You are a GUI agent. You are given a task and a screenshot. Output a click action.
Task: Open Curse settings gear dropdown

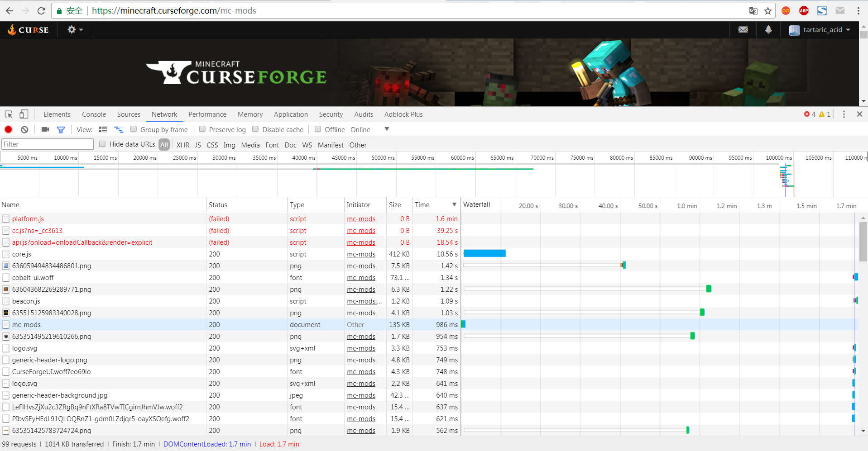pyautogui.click(x=75, y=30)
